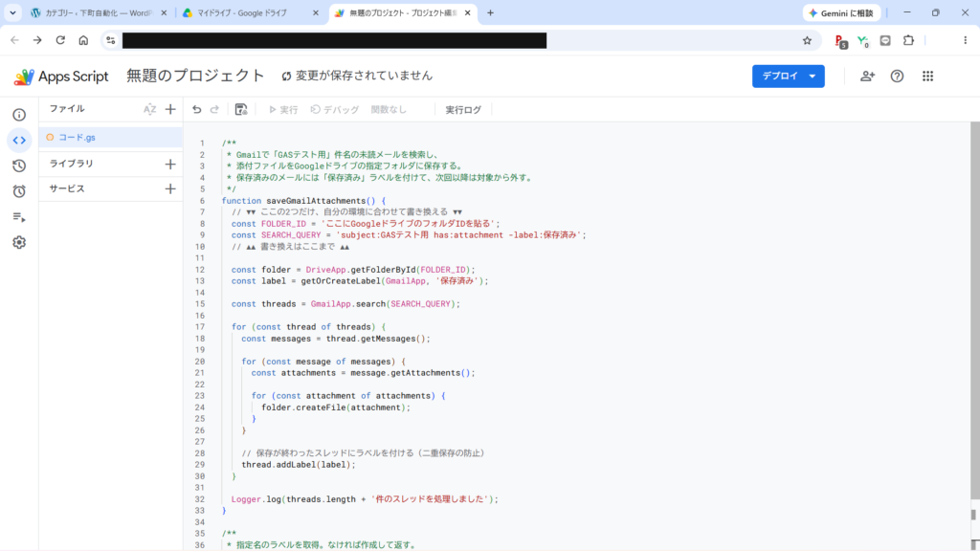980x551 pixels.
Task: Switch to the WordPress カテゴリー tab
Action: click(x=99, y=12)
